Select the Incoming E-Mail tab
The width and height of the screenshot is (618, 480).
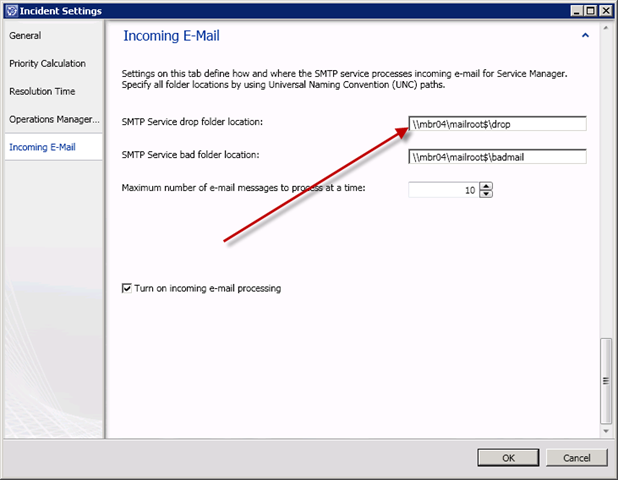(42, 147)
